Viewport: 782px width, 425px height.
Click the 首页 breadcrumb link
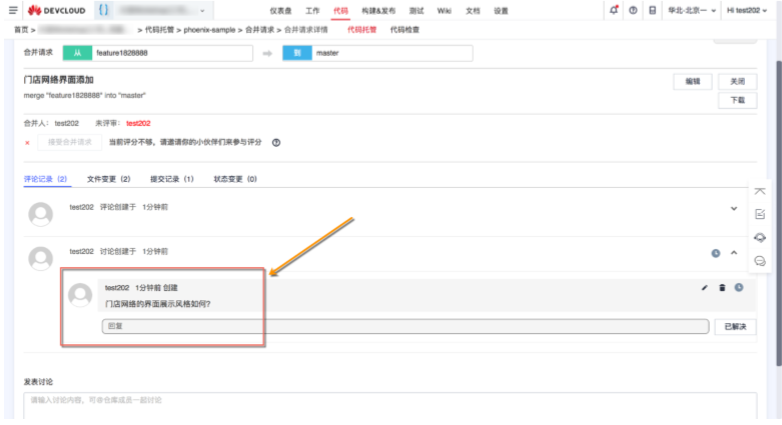[x=21, y=30]
